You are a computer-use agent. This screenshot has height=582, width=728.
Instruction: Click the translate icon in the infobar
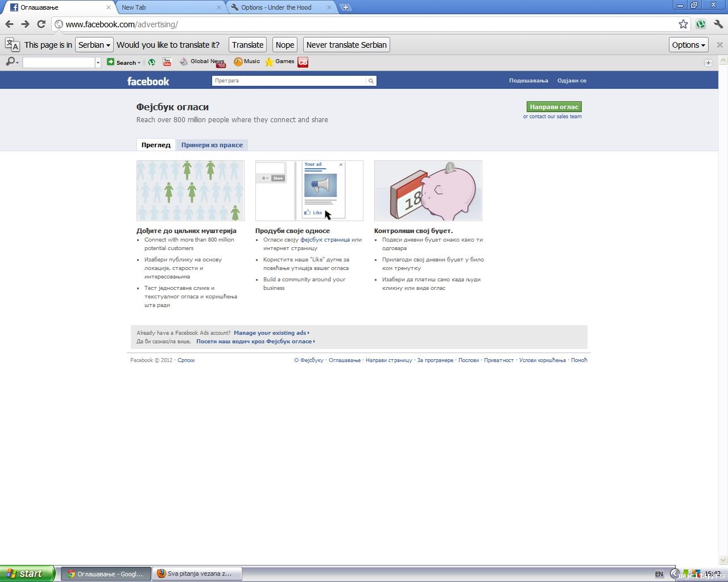click(x=12, y=45)
